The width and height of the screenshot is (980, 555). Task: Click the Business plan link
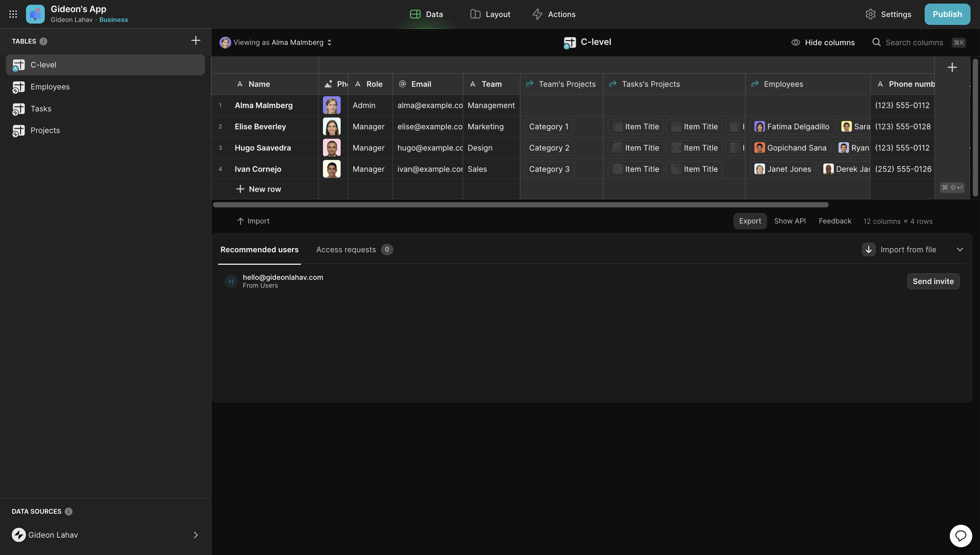click(x=114, y=20)
